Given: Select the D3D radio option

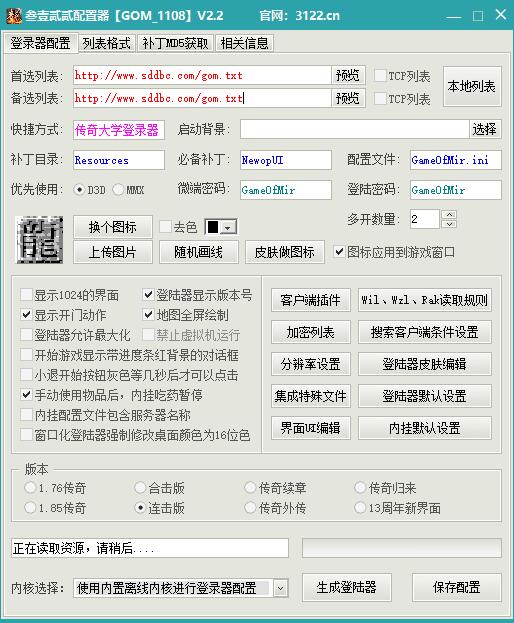Looking at the screenshot, I should pos(79,190).
